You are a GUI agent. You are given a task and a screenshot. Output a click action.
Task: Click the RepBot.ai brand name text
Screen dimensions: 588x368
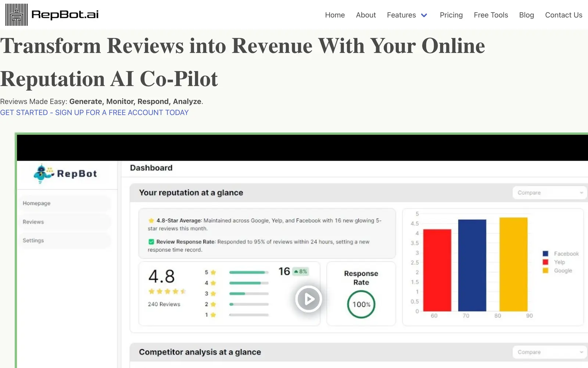(x=65, y=15)
